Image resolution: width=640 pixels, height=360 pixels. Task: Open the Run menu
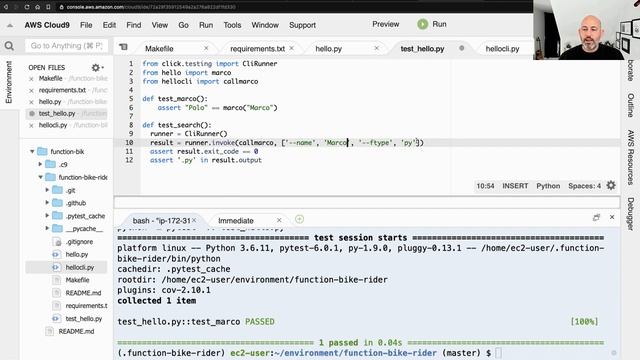(x=206, y=25)
